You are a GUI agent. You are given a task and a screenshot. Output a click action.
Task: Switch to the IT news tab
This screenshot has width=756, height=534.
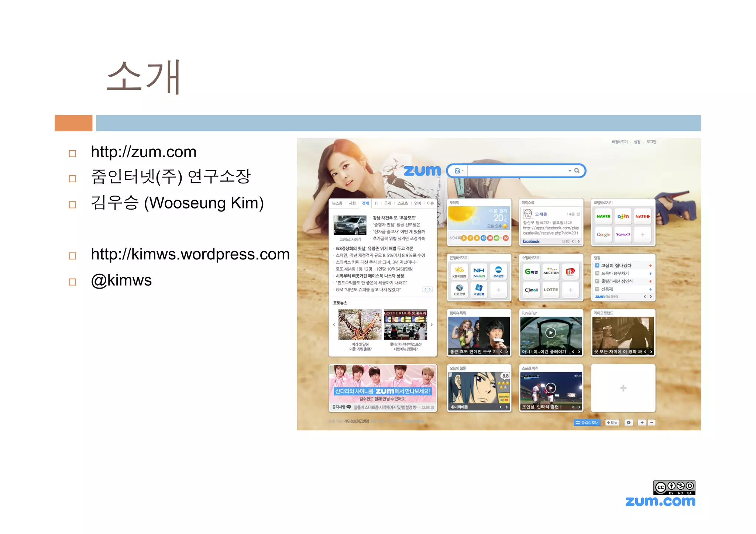(376, 203)
